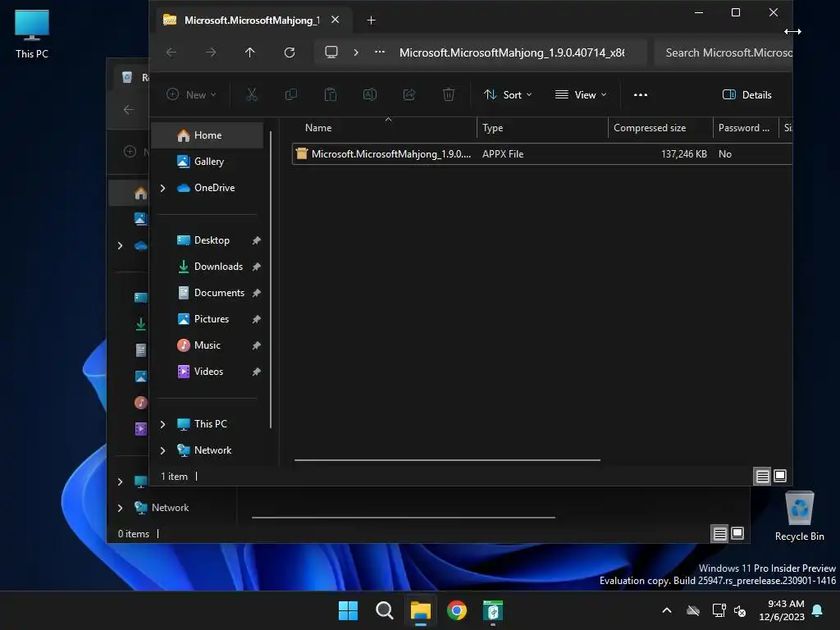Image resolution: width=840 pixels, height=630 pixels.
Task: Switch back window to details view
Action: 719,533
